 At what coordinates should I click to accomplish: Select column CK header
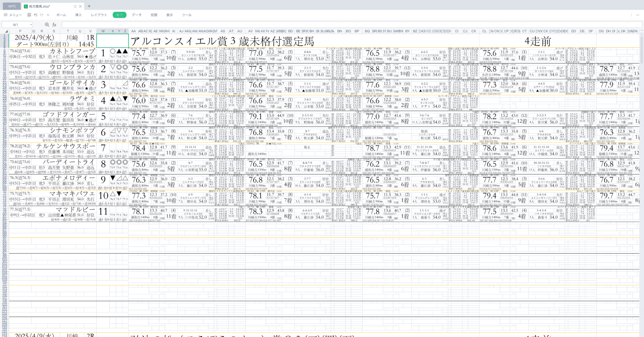[474, 31]
